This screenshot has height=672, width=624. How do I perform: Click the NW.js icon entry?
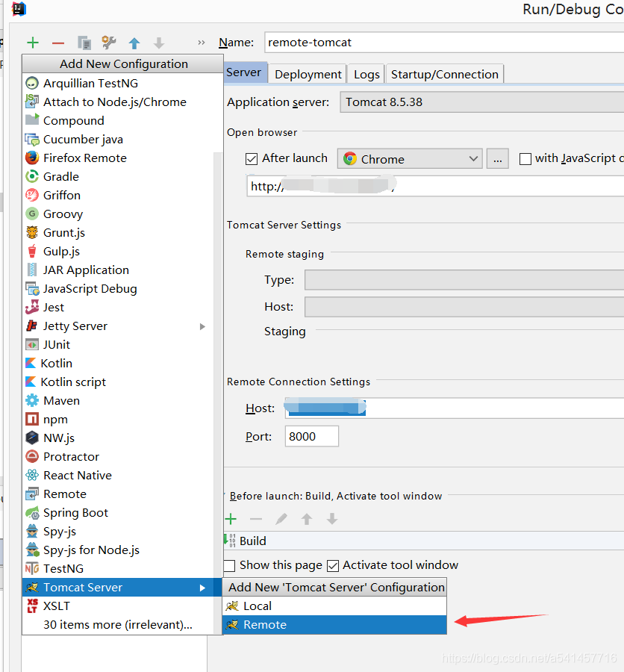pyautogui.click(x=32, y=438)
